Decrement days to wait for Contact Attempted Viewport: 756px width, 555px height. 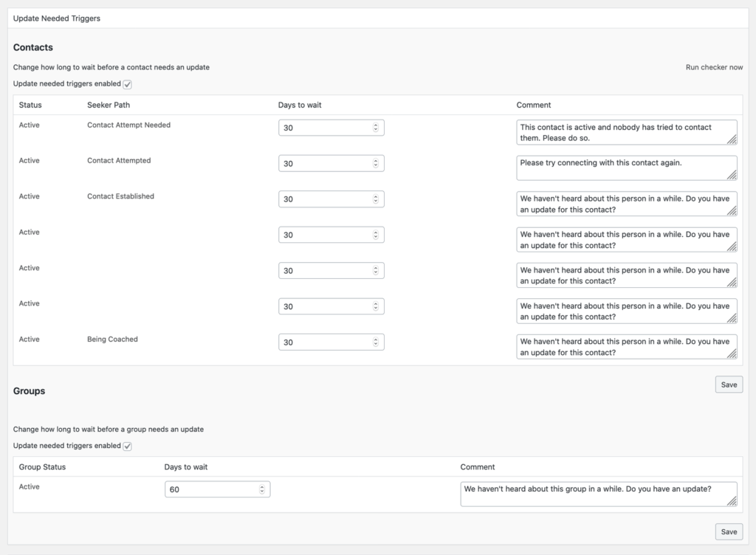click(376, 165)
